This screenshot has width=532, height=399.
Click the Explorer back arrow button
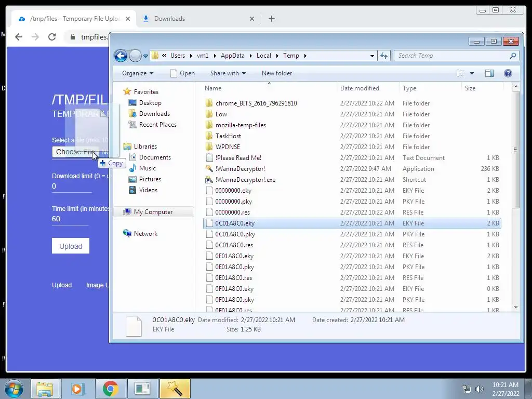(x=121, y=56)
